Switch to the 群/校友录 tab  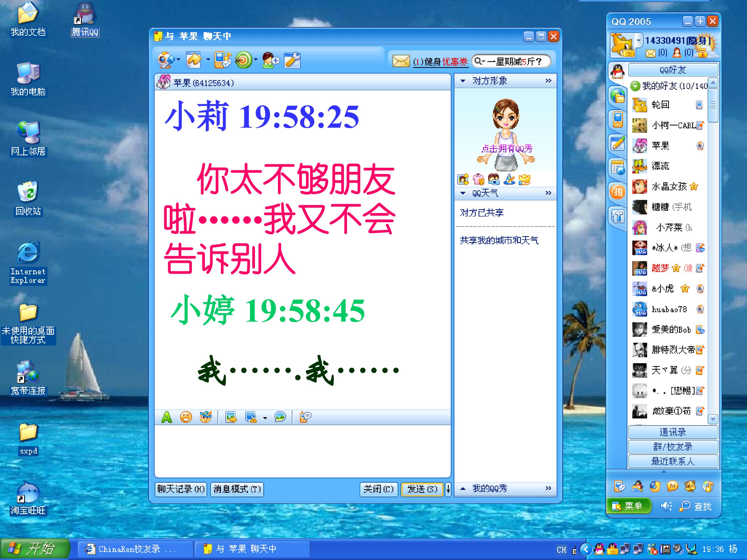(x=673, y=447)
